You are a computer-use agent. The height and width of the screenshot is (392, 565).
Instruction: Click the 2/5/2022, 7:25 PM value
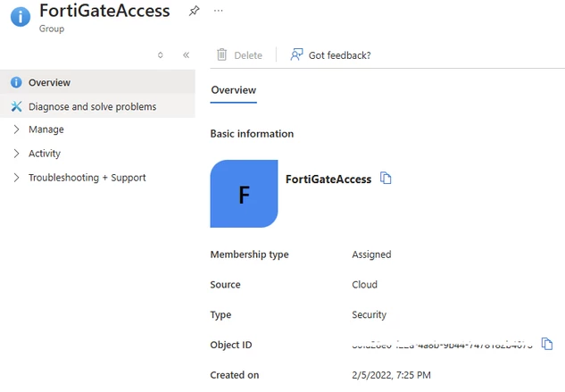click(x=391, y=375)
